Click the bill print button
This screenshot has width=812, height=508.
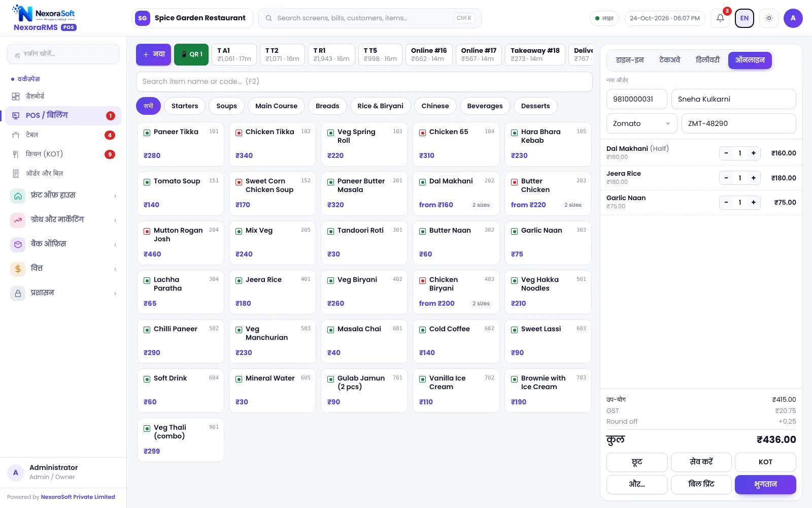click(701, 485)
